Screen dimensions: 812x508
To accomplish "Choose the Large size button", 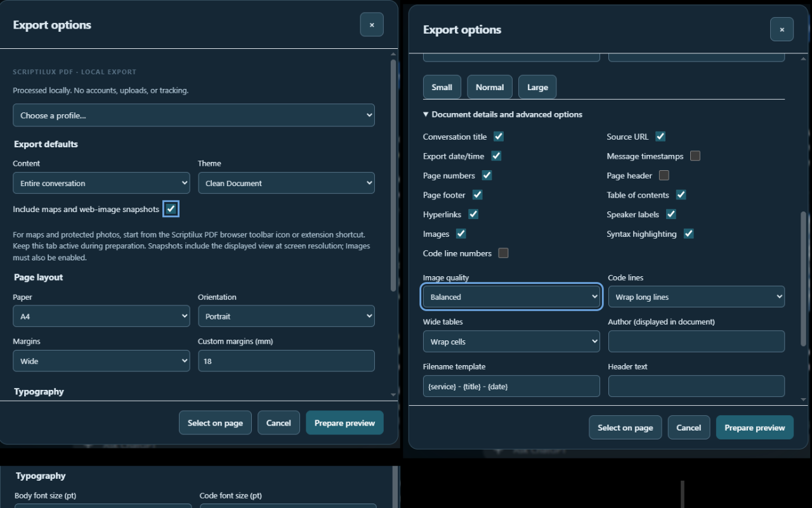I will pyautogui.click(x=537, y=87).
